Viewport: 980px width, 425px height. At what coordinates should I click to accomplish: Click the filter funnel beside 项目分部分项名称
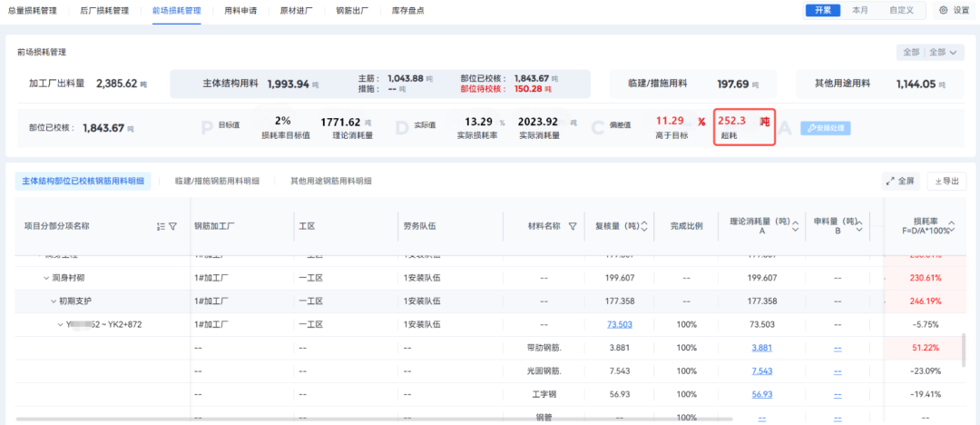point(173,227)
